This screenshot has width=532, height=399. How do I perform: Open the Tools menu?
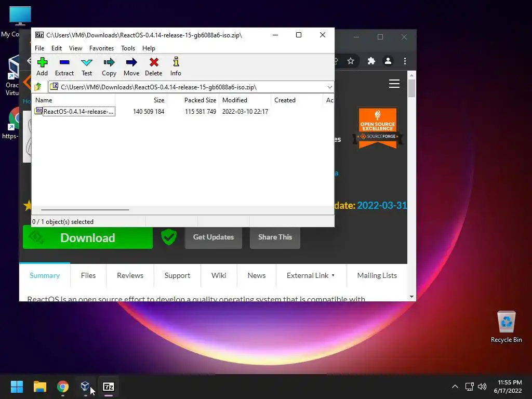(128, 48)
